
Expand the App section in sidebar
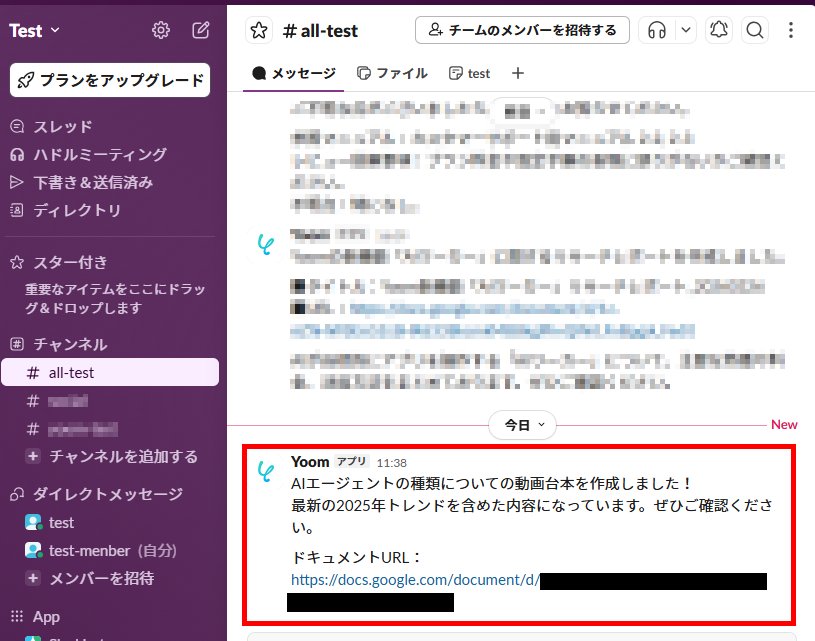coord(46,617)
